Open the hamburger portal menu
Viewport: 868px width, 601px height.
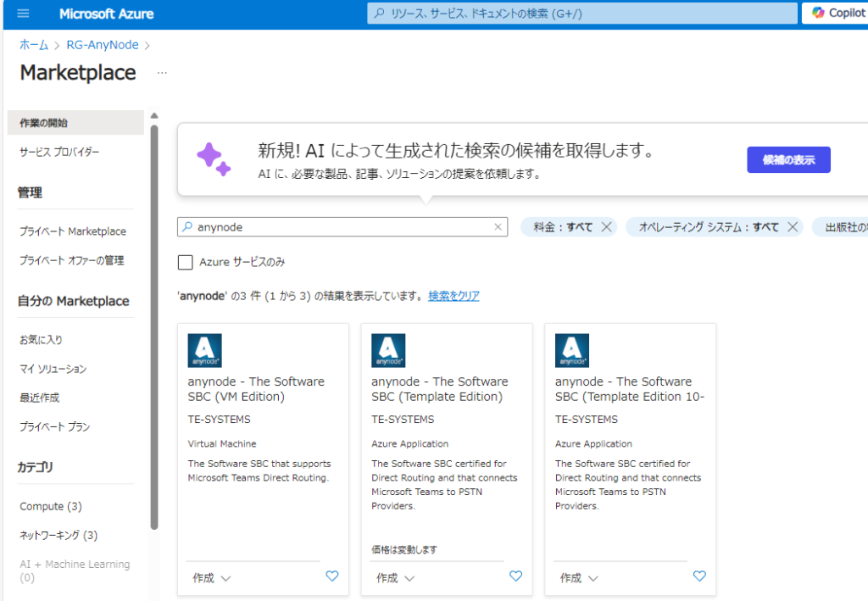pyautogui.click(x=23, y=14)
